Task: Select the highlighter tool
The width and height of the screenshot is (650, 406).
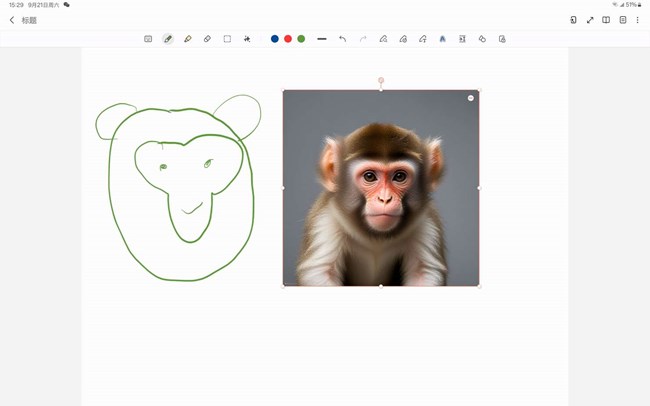Action: 188,39
